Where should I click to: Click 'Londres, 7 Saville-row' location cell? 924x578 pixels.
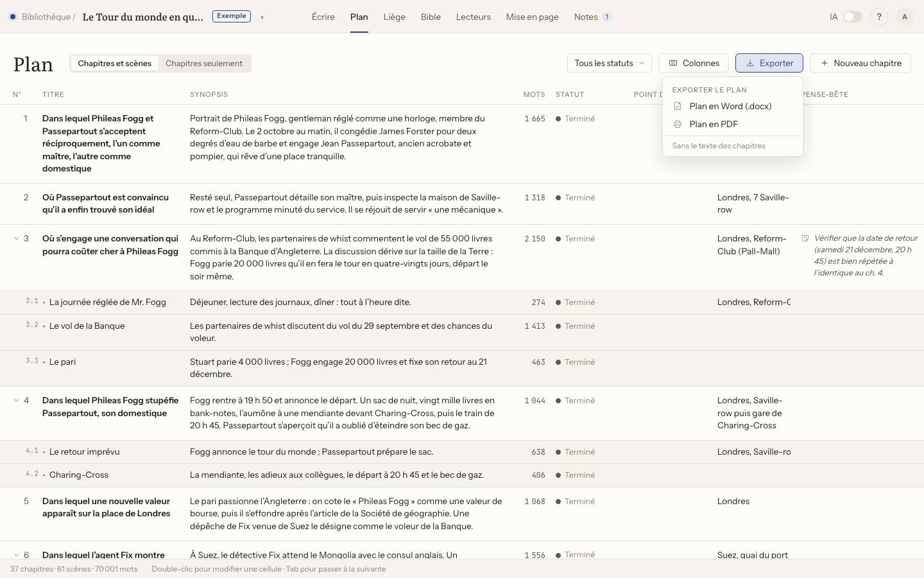coord(753,204)
